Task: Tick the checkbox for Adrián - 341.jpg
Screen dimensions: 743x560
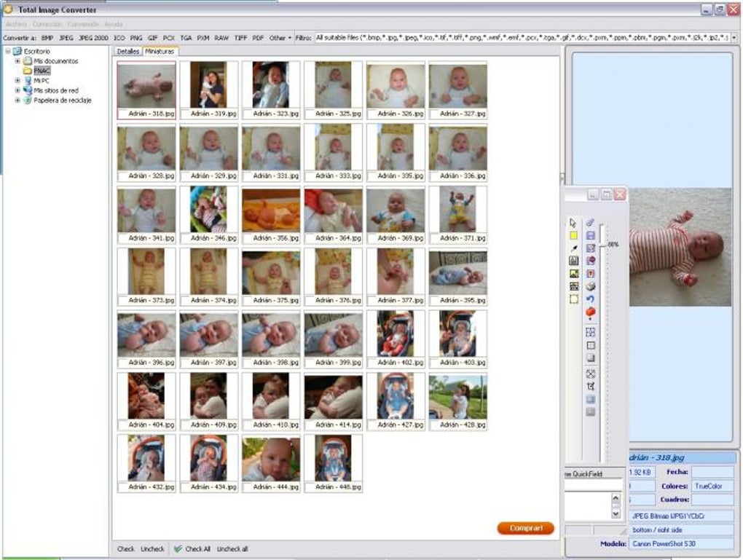Action: point(122,238)
